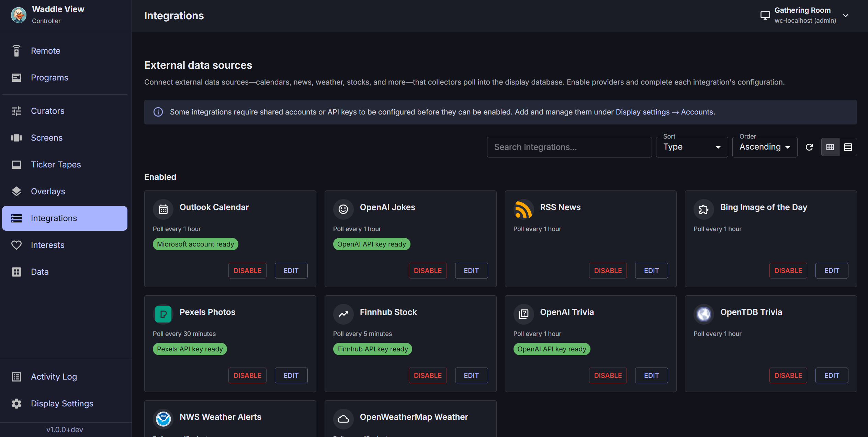Click the Microsoft account ready badge
The width and height of the screenshot is (868, 437).
pyautogui.click(x=195, y=244)
